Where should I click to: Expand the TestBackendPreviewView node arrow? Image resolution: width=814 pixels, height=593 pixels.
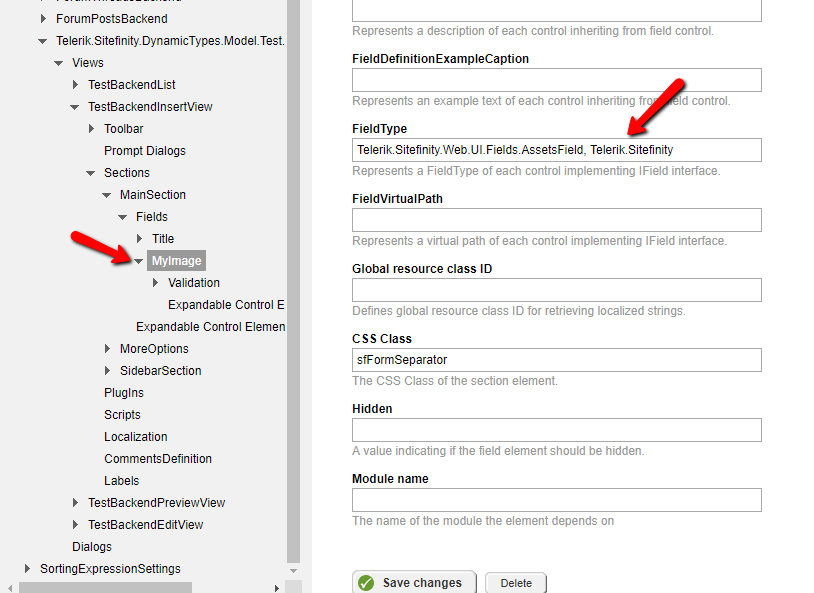(x=76, y=503)
